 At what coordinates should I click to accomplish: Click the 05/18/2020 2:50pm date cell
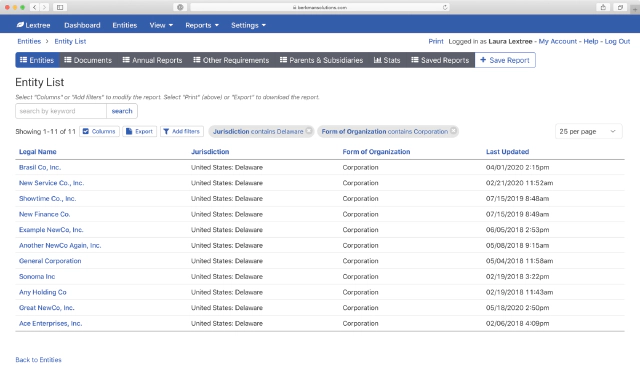click(517, 308)
